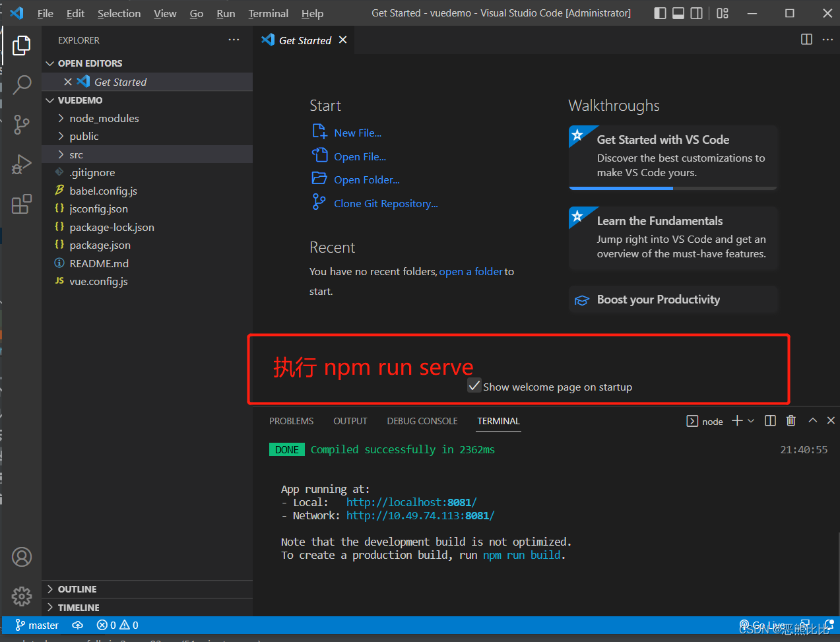Viewport: 840px width, 642px height.
Task: Click the Open File... link
Action: click(x=360, y=157)
